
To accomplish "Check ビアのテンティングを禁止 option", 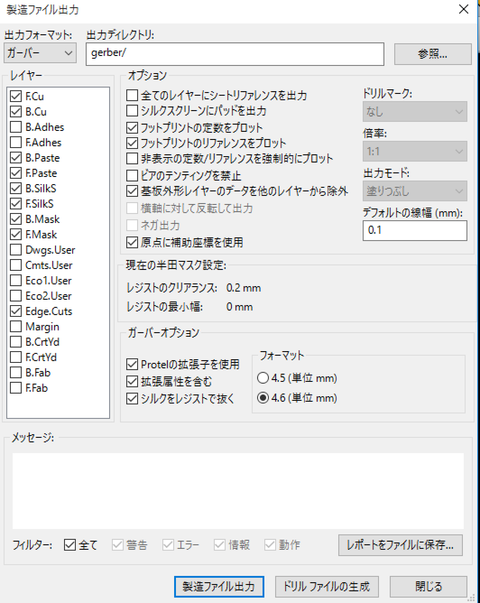I will coord(132,176).
